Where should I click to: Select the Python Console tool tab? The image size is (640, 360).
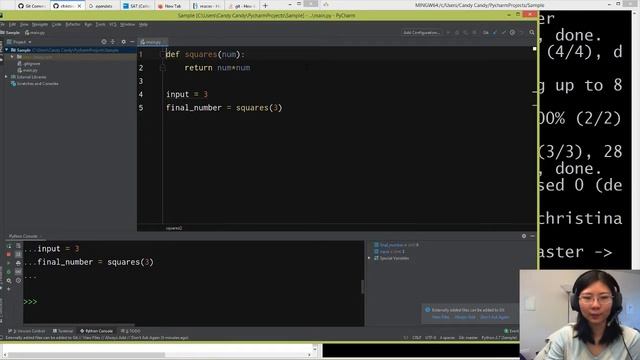(96, 331)
